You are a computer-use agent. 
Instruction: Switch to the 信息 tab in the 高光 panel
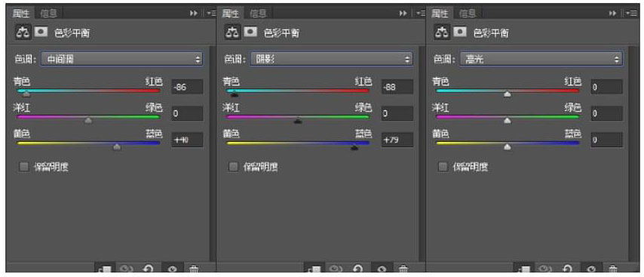pyautogui.click(x=468, y=14)
